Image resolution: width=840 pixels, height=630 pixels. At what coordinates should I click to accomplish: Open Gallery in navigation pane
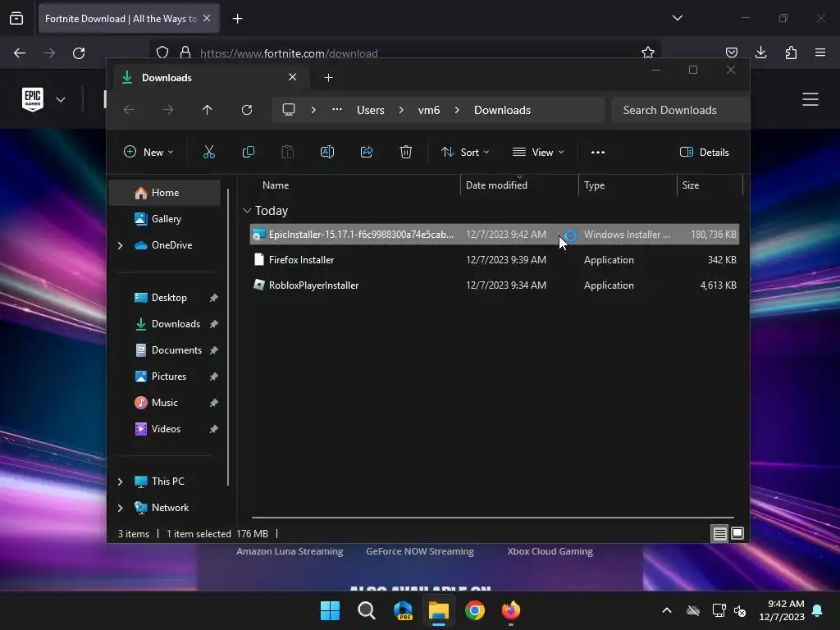coord(166,219)
